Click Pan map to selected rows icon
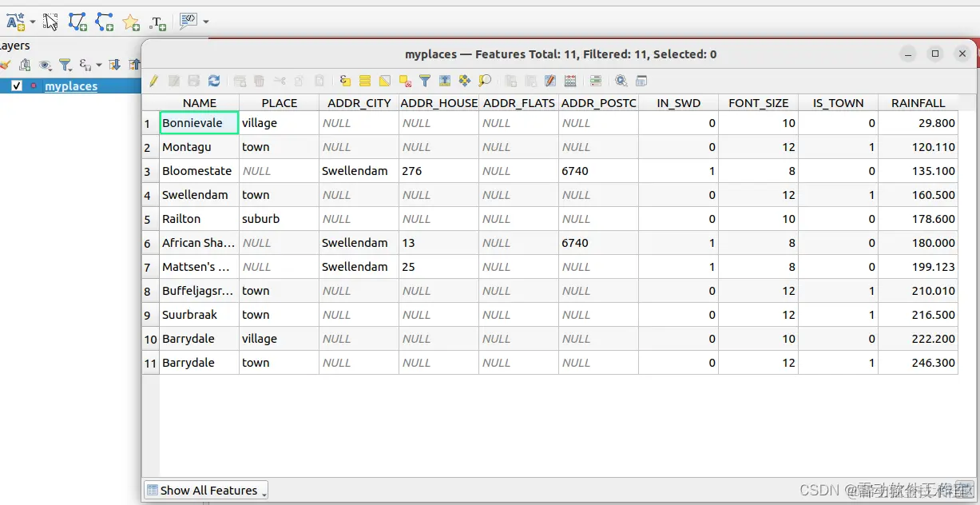The height and width of the screenshot is (505, 980). pyautogui.click(x=465, y=81)
